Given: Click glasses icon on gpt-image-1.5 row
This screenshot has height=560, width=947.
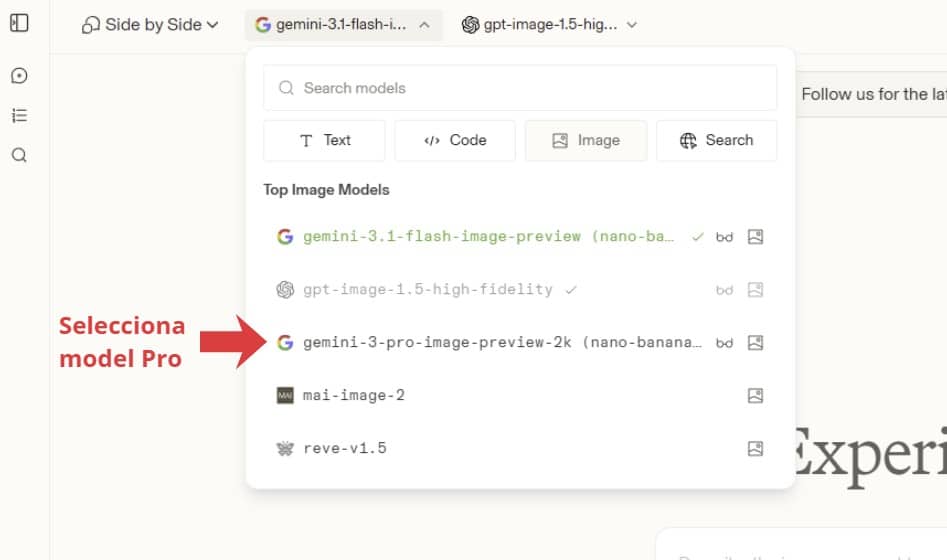Looking at the screenshot, I should tap(724, 290).
